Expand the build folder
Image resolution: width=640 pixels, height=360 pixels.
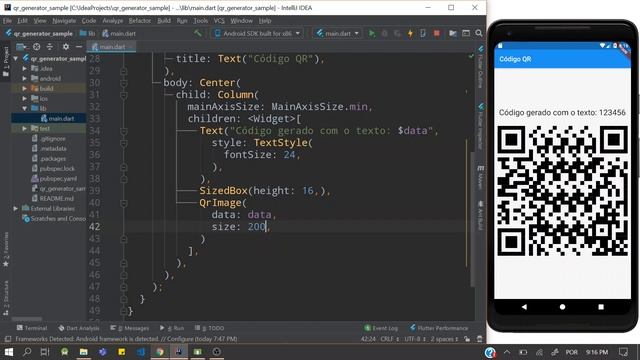(x=24, y=89)
